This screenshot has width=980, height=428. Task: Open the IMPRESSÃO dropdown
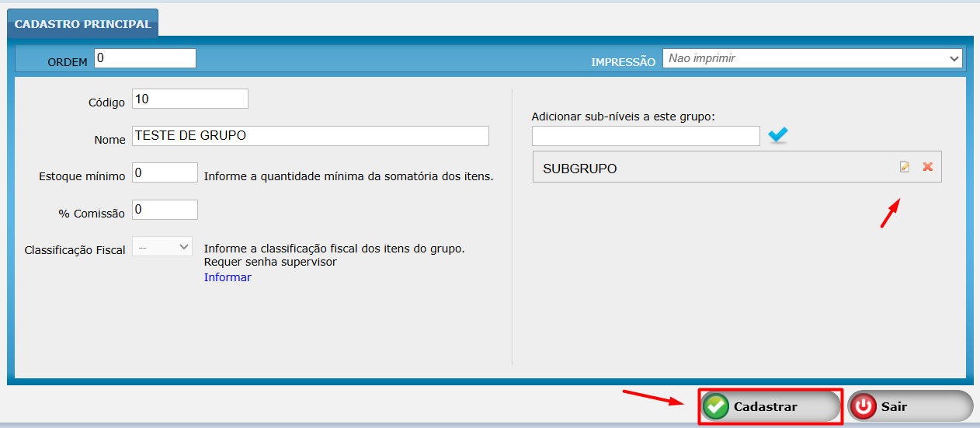click(811, 58)
